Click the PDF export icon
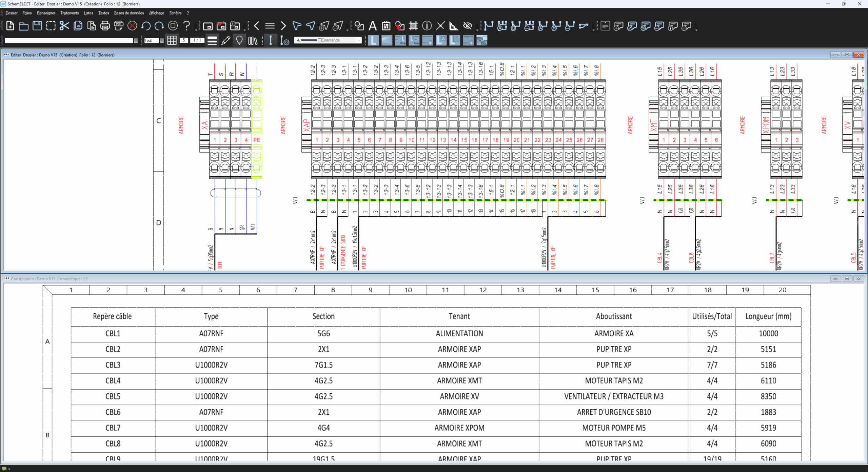The width and height of the screenshot is (868, 472). pyautogui.click(x=118, y=26)
